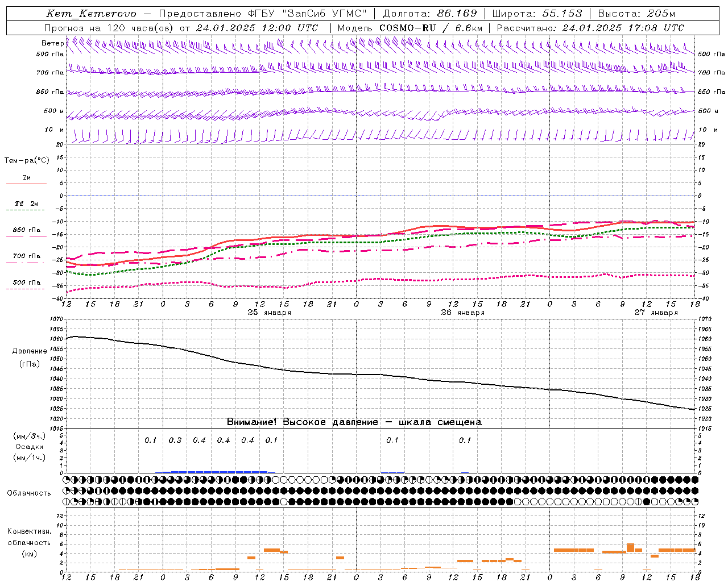Image resolution: width=728 pixels, height=582 pixels.
Task: Click the "Конвективн." convective cloud label
Action: pyautogui.click(x=29, y=531)
